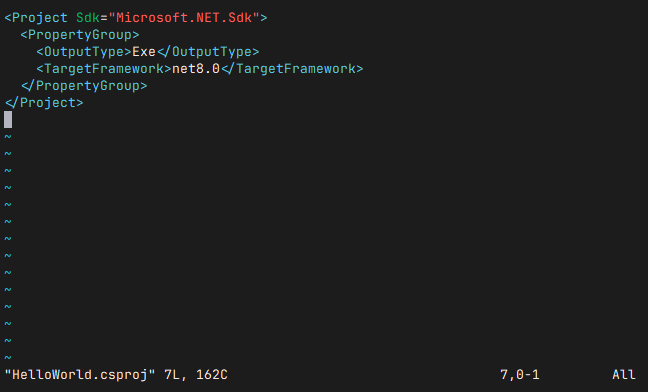This screenshot has height=392, width=648.
Task: Click the 7L, 162C file size info
Action: pos(196,375)
